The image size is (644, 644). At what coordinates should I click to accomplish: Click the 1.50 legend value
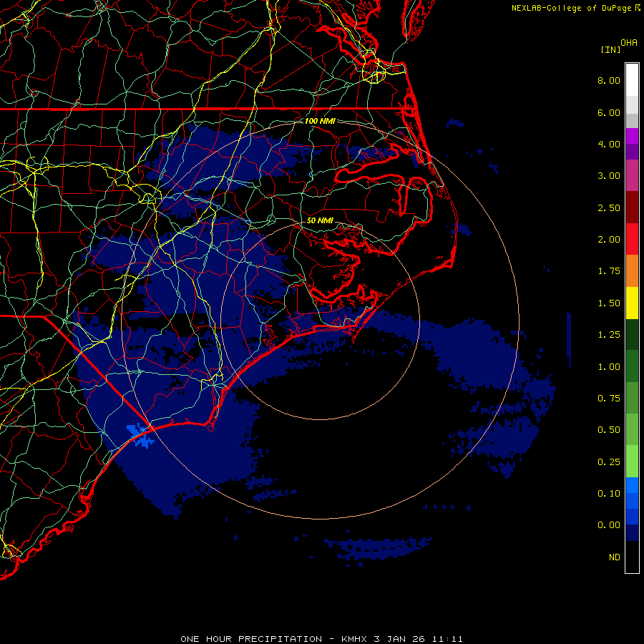click(609, 303)
